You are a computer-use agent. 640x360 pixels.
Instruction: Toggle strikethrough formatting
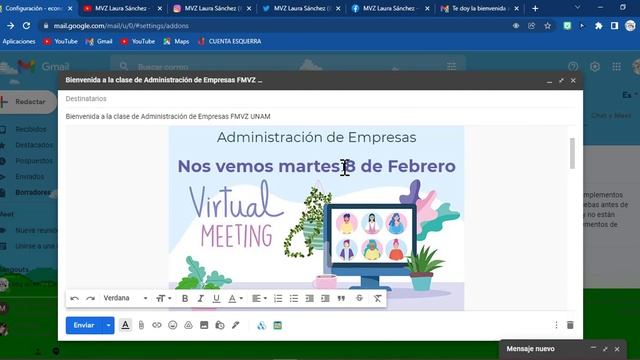tap(359, 298)
